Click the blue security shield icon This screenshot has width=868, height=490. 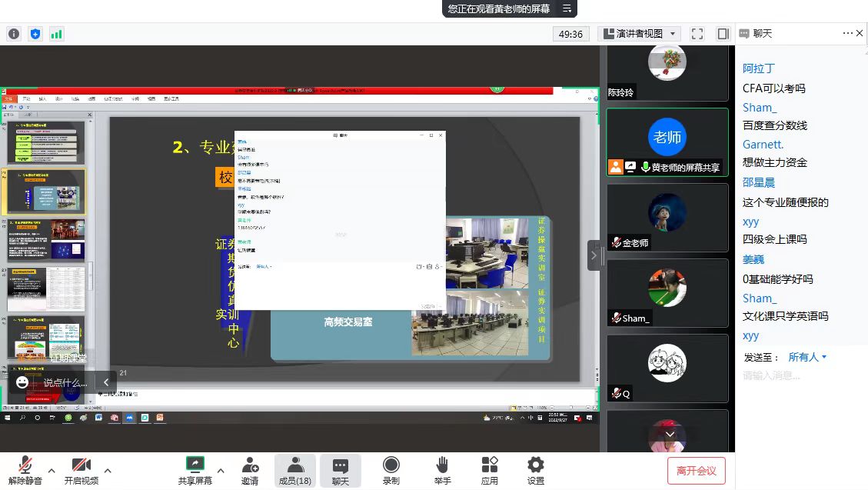35,34
